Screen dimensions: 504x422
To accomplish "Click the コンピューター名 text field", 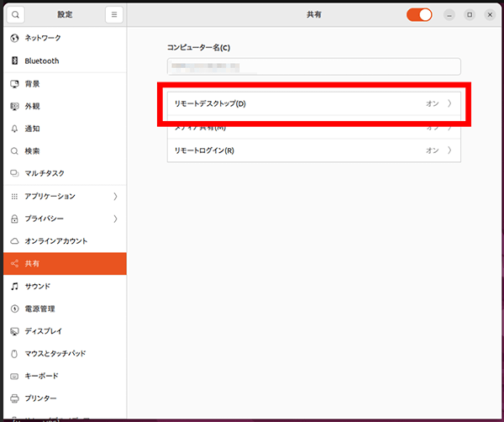I will (x=313, y=67).
